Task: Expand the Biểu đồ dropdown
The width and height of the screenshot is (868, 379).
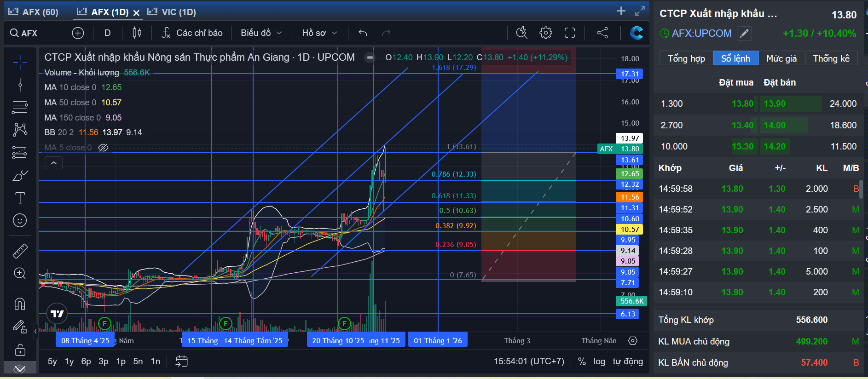Action: [x=261, y=33]
